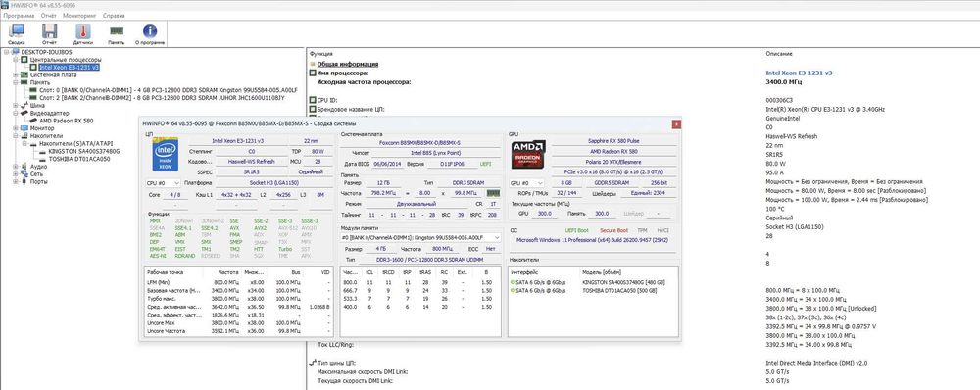Viewport: 980px width, 390px height.
Task: Collapse the Центральные процессоры node
Action: point(16,60)
